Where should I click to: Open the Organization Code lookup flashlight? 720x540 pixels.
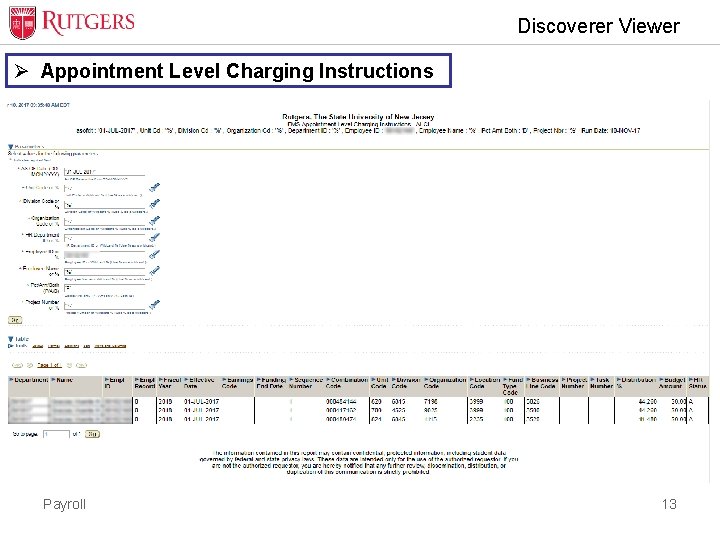click(x=154, y=221)
